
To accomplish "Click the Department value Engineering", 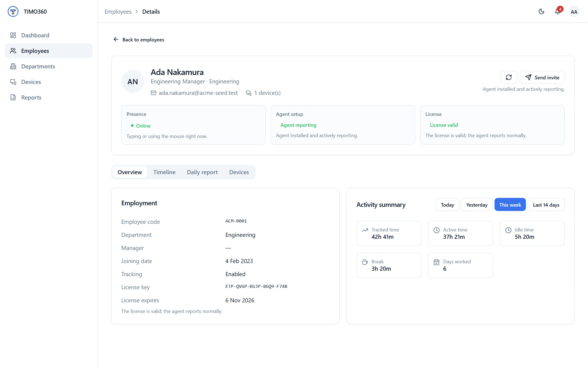I will click(240, 235).
